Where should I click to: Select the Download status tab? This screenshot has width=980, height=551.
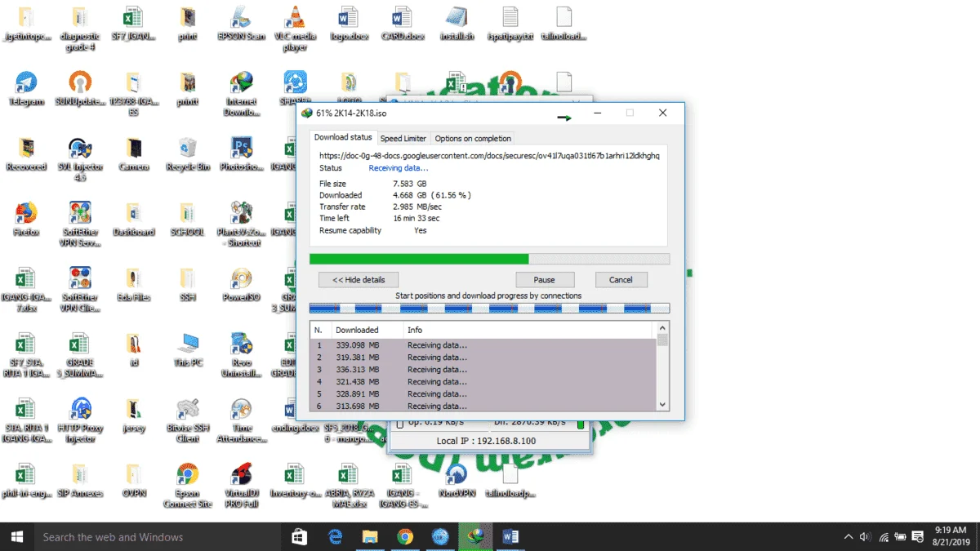point(343,137)
